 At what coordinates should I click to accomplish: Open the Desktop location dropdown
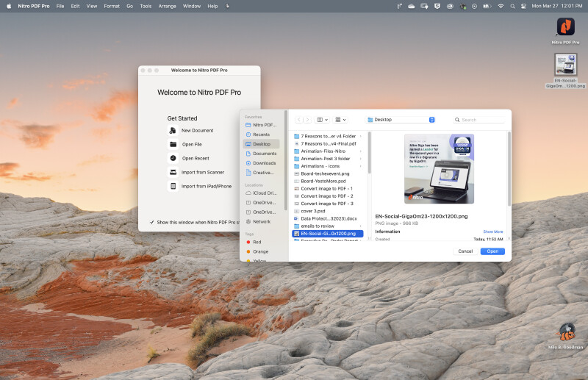coord(400,120)
